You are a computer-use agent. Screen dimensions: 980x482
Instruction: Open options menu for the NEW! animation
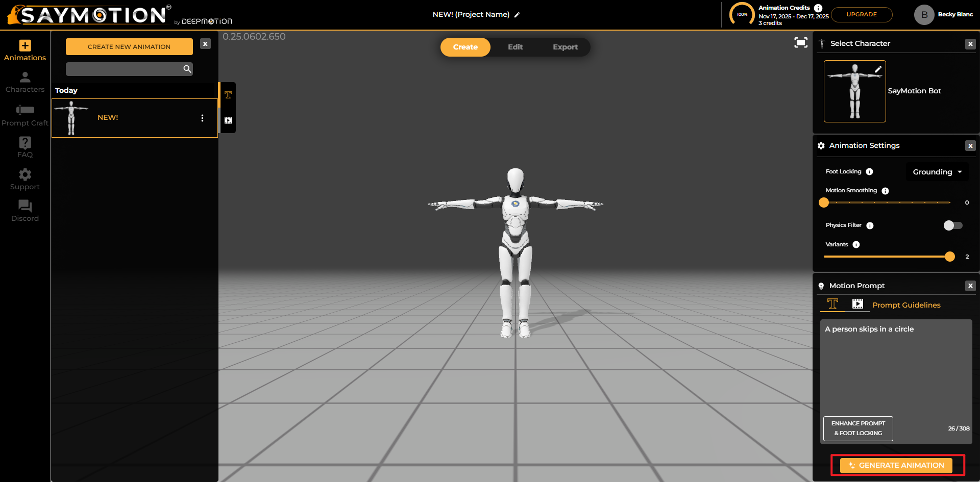click(x=202, y=117)
